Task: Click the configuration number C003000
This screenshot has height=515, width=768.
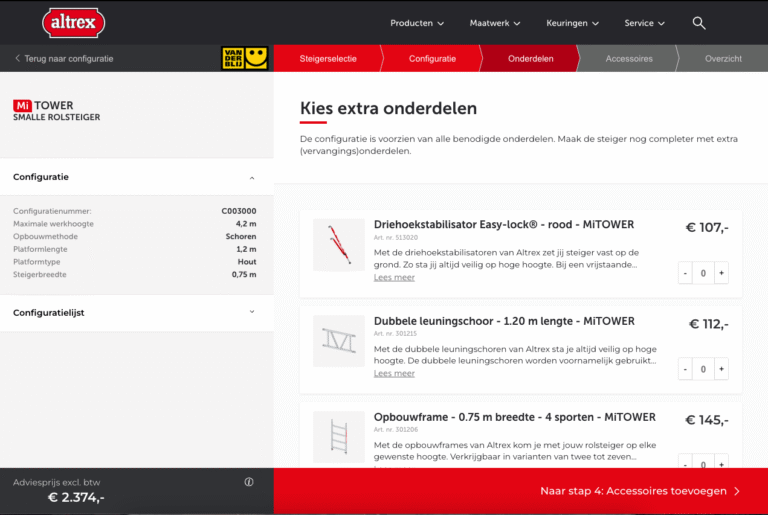Action: (x=239, y=211)
